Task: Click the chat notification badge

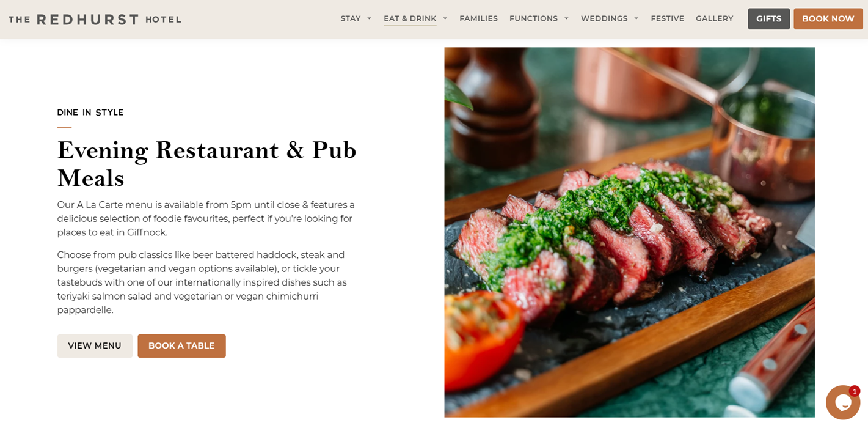Action: [x=855, y=391]
